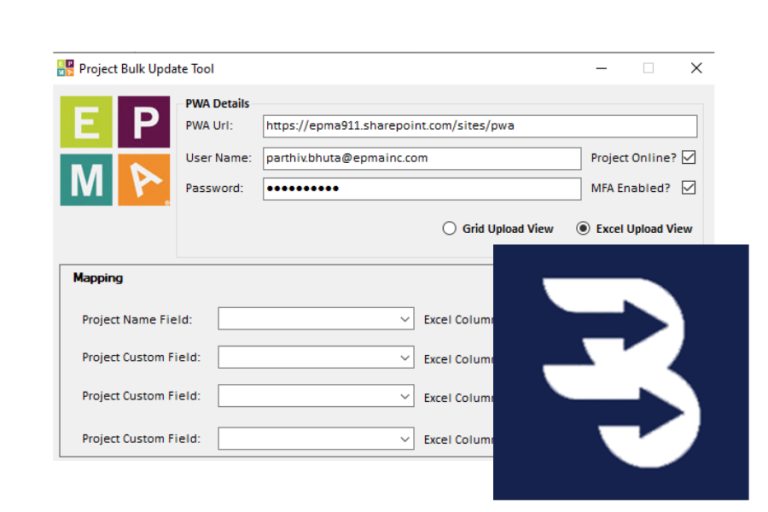Viewport: 768px width, 512px height.
Task: Click the large EPMA logo image
Action: click(x=115, y=151)
